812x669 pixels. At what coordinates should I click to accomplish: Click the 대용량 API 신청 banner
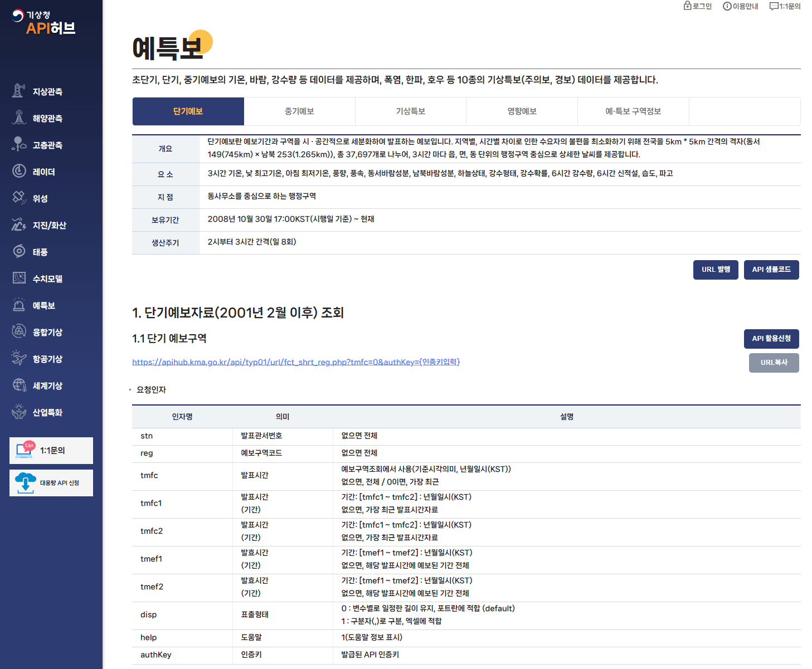click(51, 483)
